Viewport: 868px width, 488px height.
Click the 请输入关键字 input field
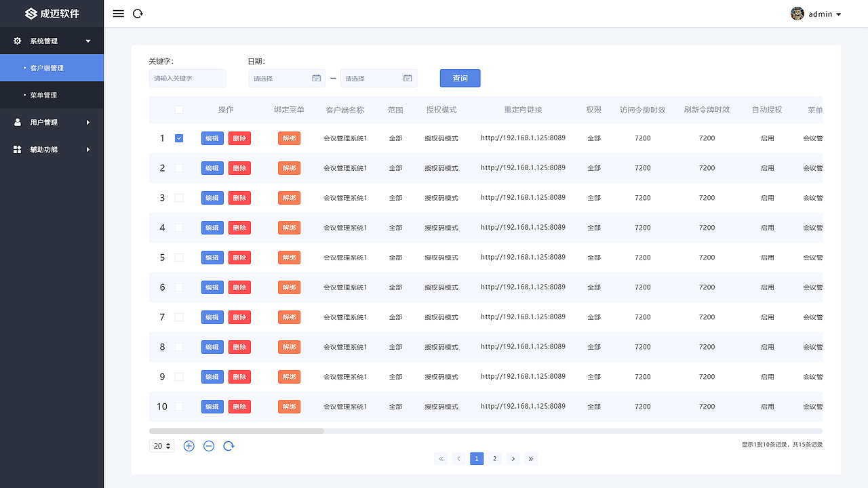click(187, 78)
